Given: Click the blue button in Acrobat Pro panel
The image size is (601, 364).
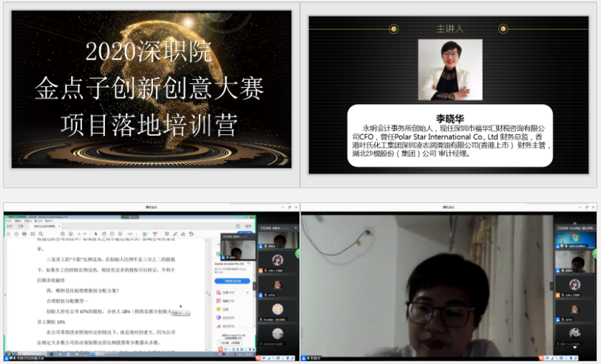Looking at the screenshot, I should coord(232,281).
